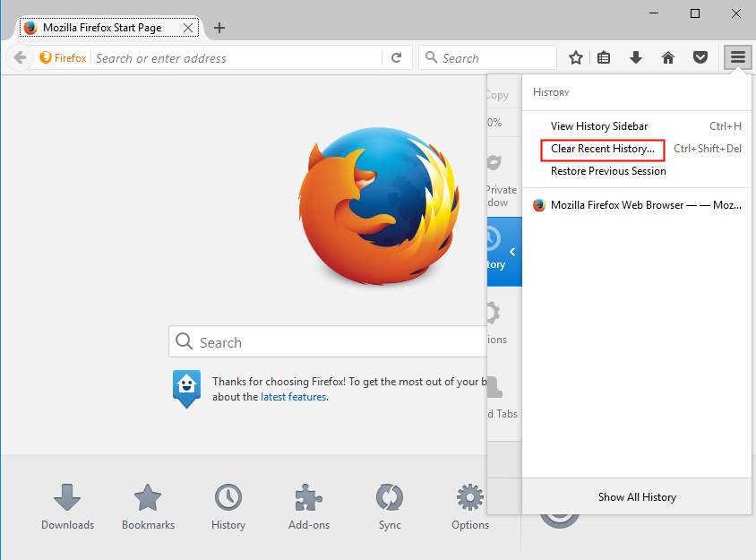Open the hamburger menu button
The height and width of the screenshot is (560, 756).
[737, 57]
